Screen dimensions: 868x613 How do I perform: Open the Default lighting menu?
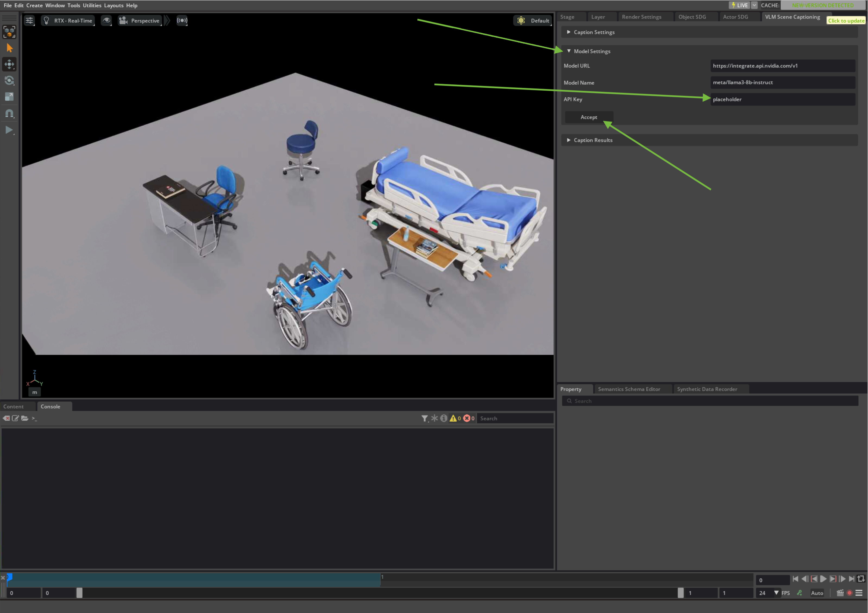[x=533, y=20]
